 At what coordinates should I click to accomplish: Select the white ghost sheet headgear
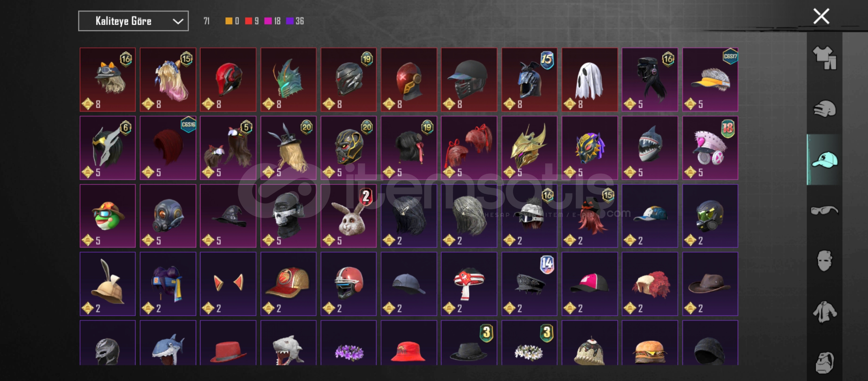point(590,80)
